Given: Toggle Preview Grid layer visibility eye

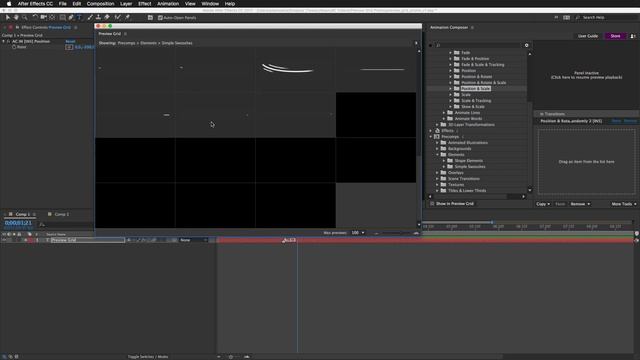Looking at the screenshot, I should 4,240.
